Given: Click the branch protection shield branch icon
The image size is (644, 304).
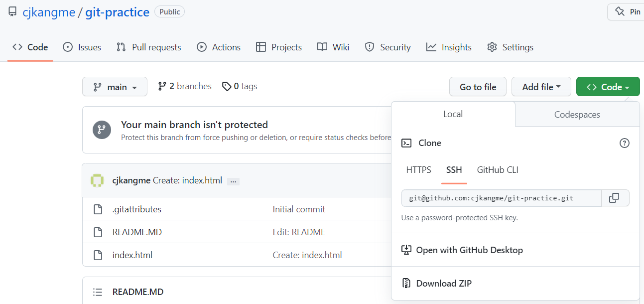Looking at the screenshot, I should click(102, 130).
